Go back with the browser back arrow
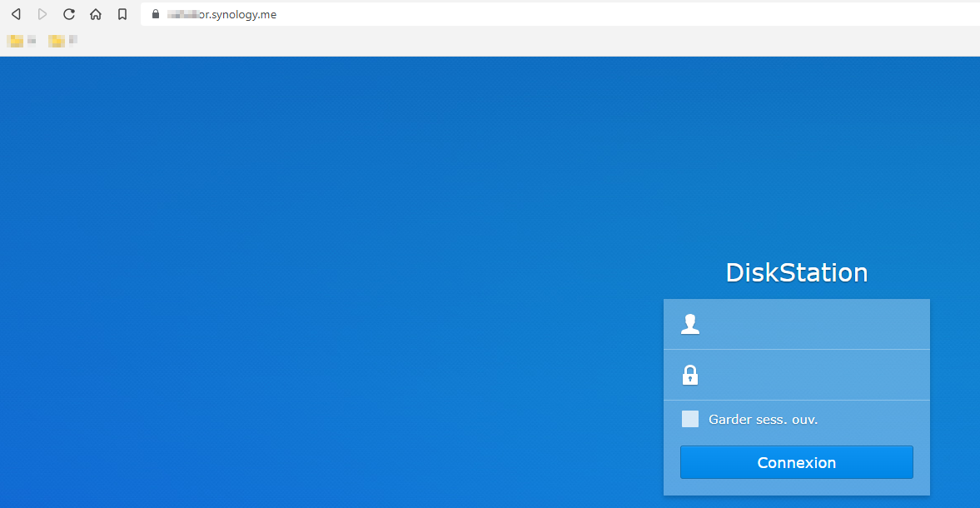 pyautogui.click(x=17, y=14)
